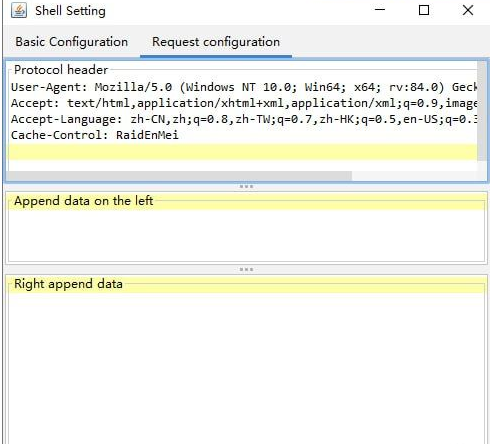
Task: Click the Cache-Control: RaidEnMei line
Action: (95, 135)
